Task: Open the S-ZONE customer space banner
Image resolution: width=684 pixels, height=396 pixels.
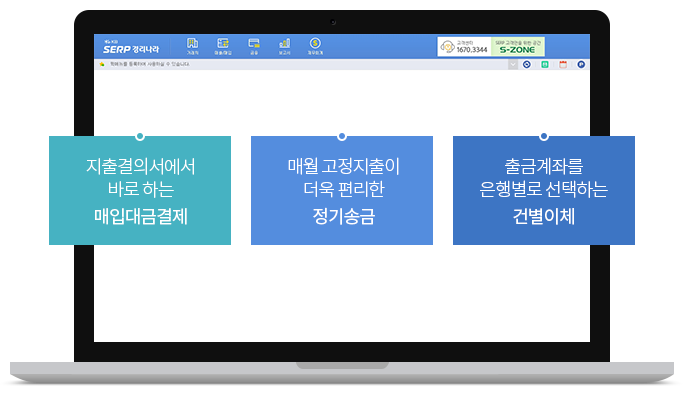Action: (x=518, y=47)
